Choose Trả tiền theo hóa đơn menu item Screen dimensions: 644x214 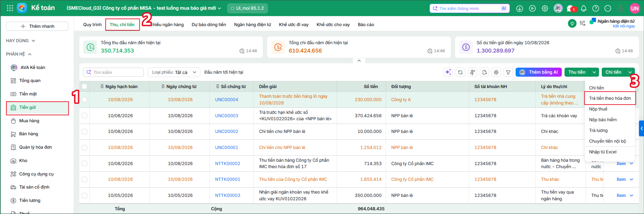pos(610,98)
